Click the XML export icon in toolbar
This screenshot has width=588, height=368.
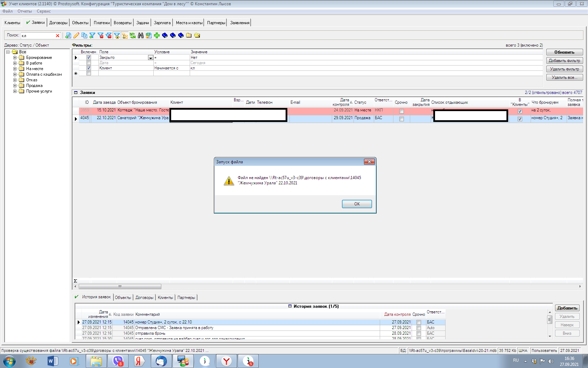(x=149, y=35)
